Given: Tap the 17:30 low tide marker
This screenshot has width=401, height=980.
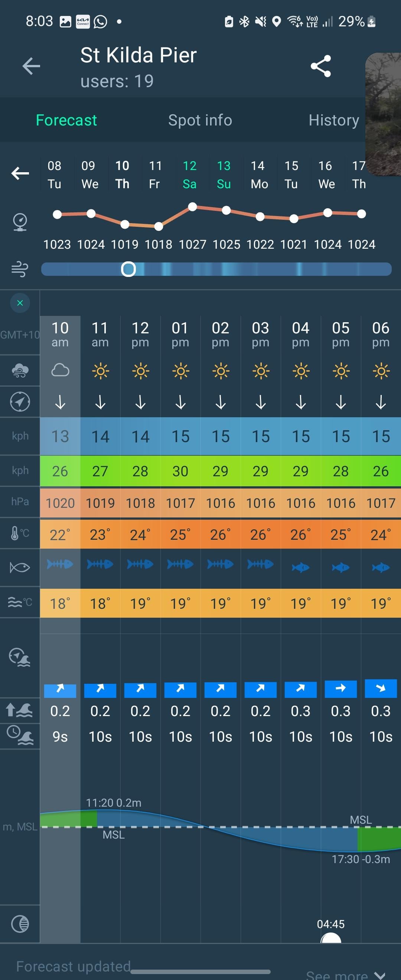Looking at the screenshot, I should click(360, 859).
